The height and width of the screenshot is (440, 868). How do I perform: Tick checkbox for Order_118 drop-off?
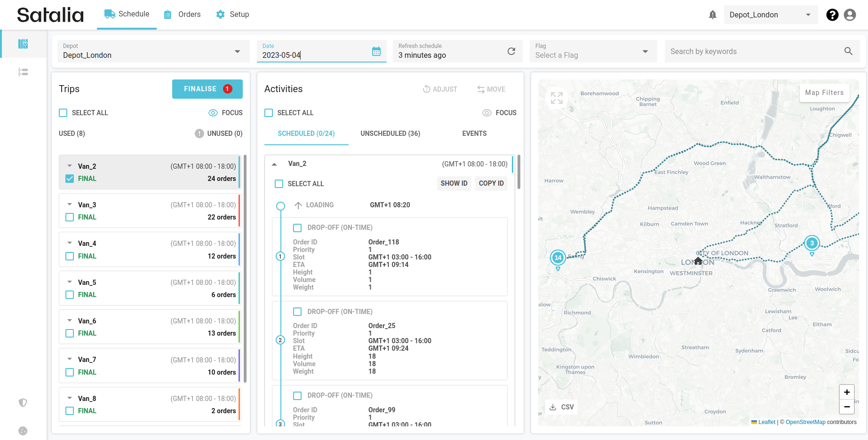pos(297,228)
